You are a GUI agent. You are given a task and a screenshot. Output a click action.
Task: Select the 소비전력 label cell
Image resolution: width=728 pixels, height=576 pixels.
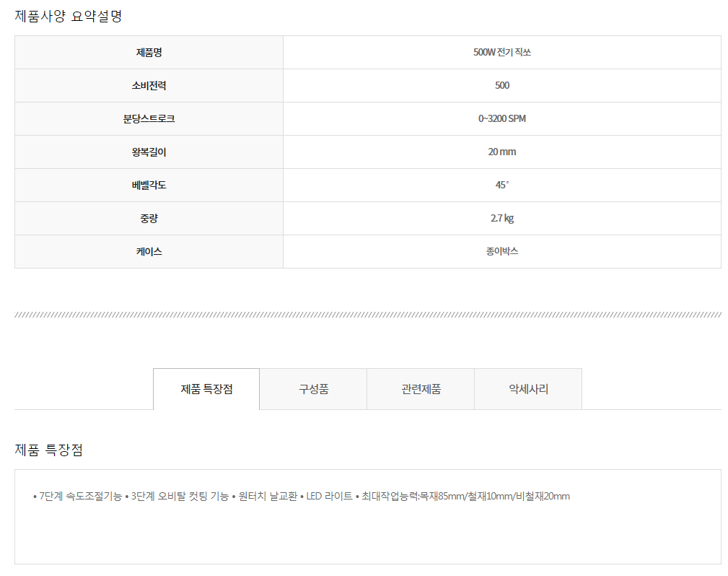pyautogui.click(x=149, y=86)
